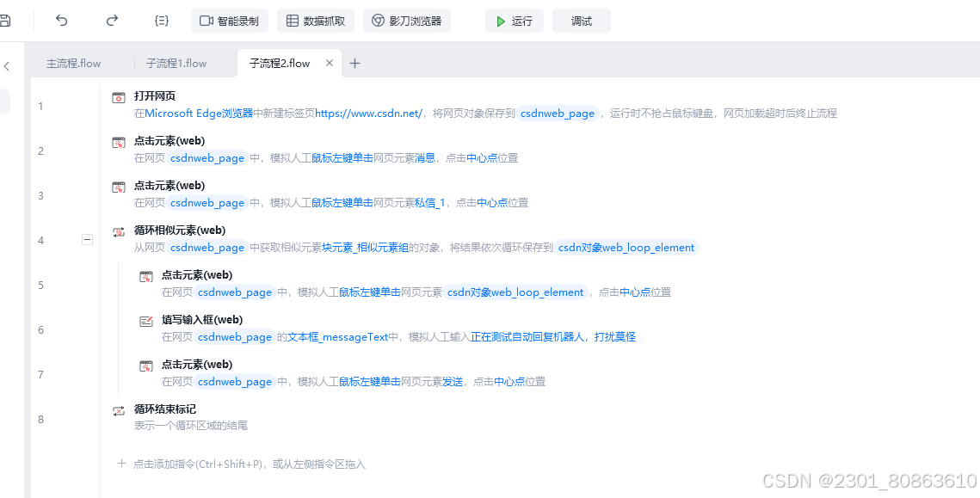This screenshot has width=980, height=498.
Task: Select line number 8 in gutter
Action: [40, 419]
